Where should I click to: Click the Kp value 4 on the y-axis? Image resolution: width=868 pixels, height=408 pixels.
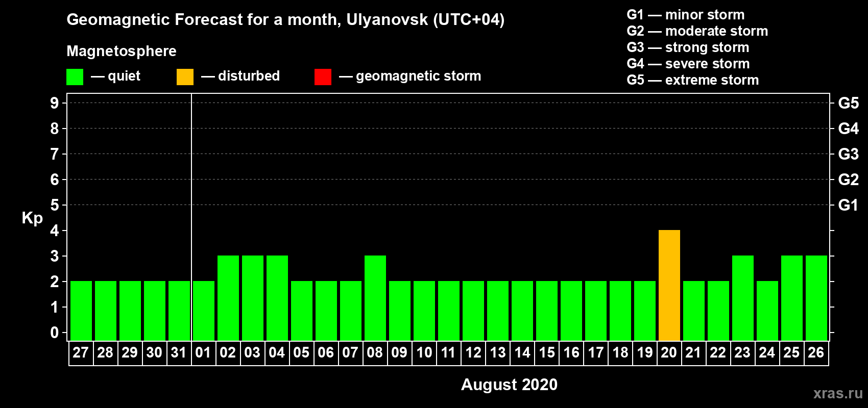pos(55,231)
